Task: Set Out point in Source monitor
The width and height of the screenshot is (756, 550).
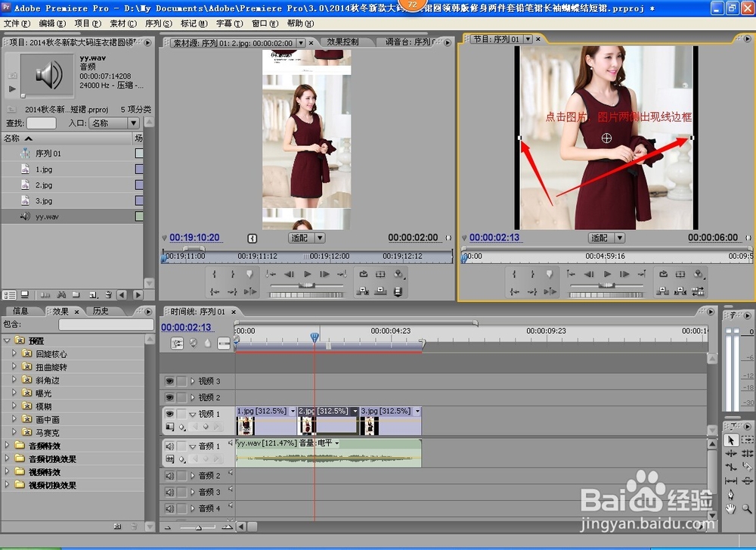Action: pos(232,274)
